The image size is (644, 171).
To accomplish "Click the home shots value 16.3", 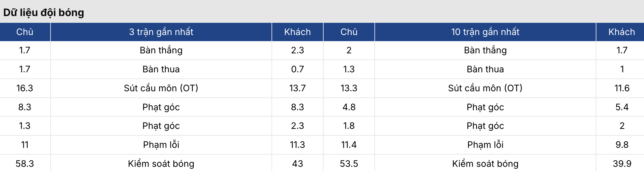I will click(x=25, y=88).
